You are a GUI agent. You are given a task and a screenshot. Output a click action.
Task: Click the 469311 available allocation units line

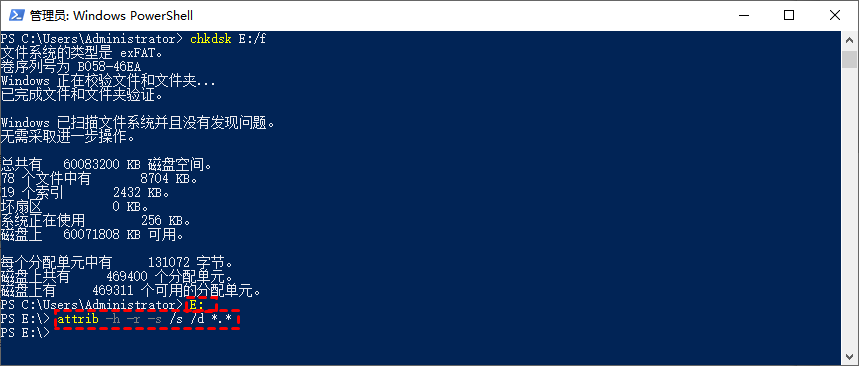pyautogui.click(x=131, y=289)
